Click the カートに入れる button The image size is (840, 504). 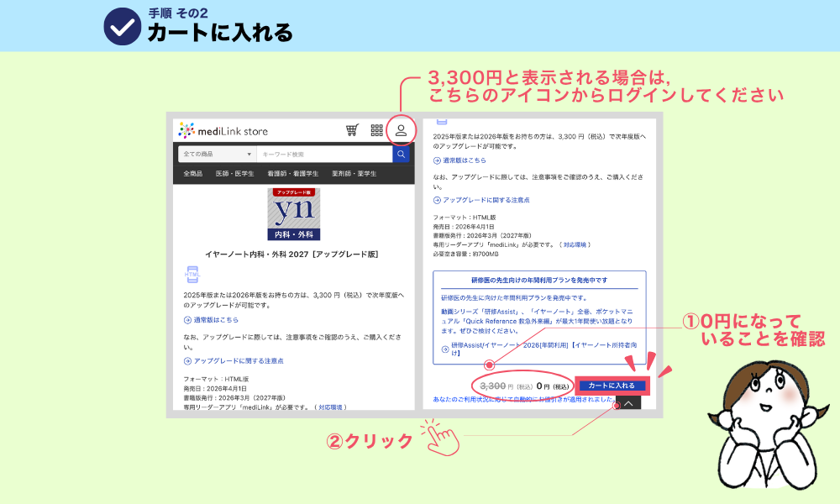click(x=612, y=386)
